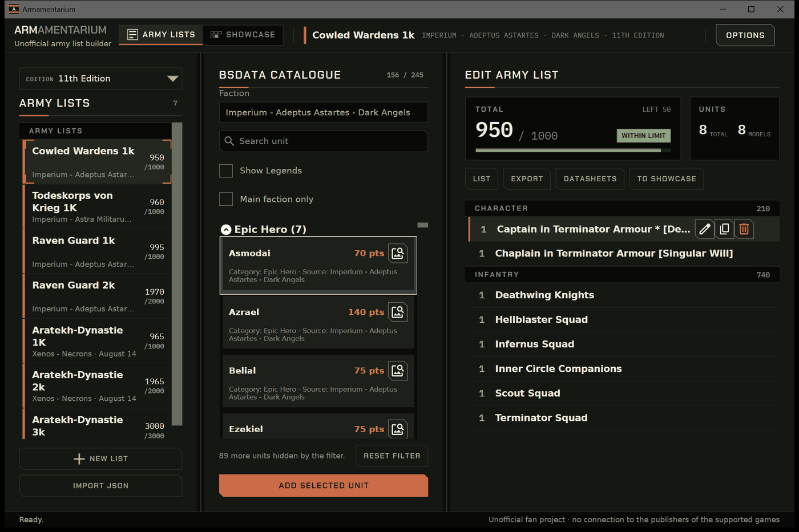Enable the Main faction only checkbox

coord(226,199)
